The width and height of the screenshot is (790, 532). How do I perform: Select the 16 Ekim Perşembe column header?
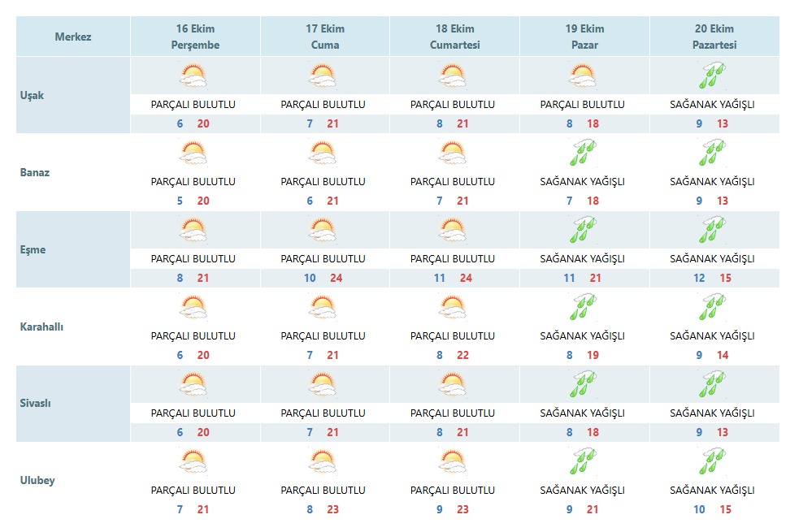point(196,37)
